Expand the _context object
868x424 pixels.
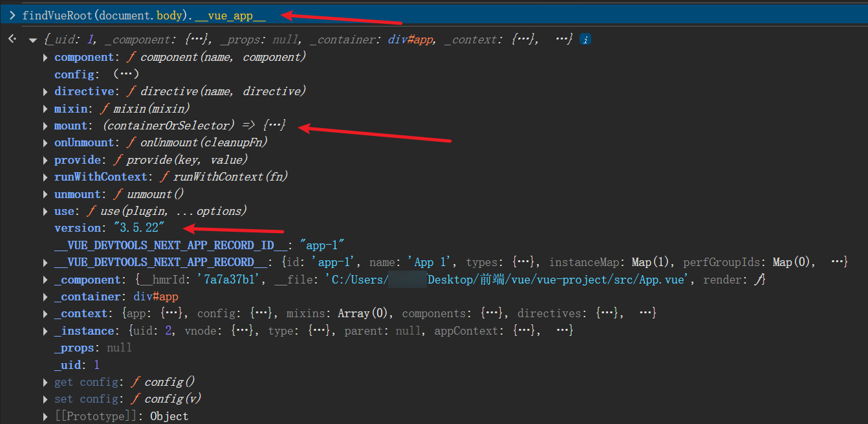click(x=45, y=314)
